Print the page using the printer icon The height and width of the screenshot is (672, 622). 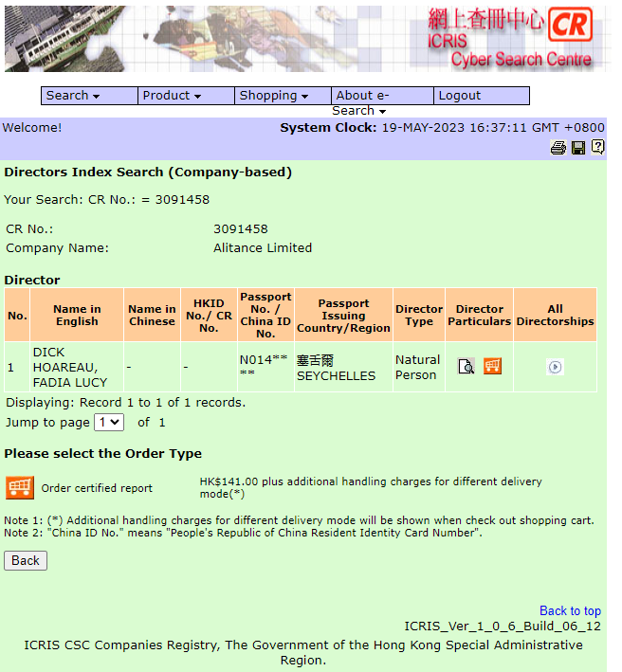click(558, 148)
